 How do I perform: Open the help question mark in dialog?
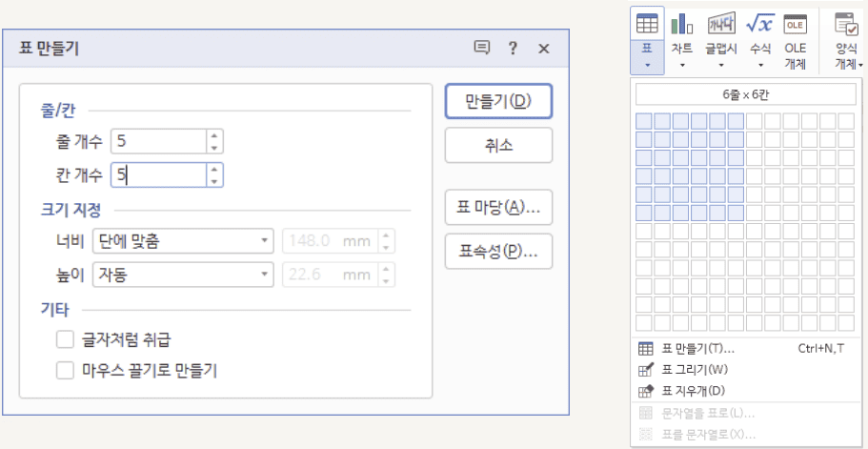513,49
